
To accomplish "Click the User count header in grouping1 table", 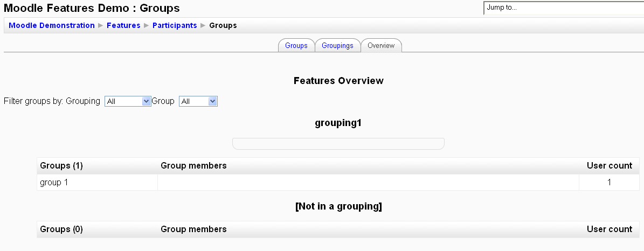I will [609, 165].
